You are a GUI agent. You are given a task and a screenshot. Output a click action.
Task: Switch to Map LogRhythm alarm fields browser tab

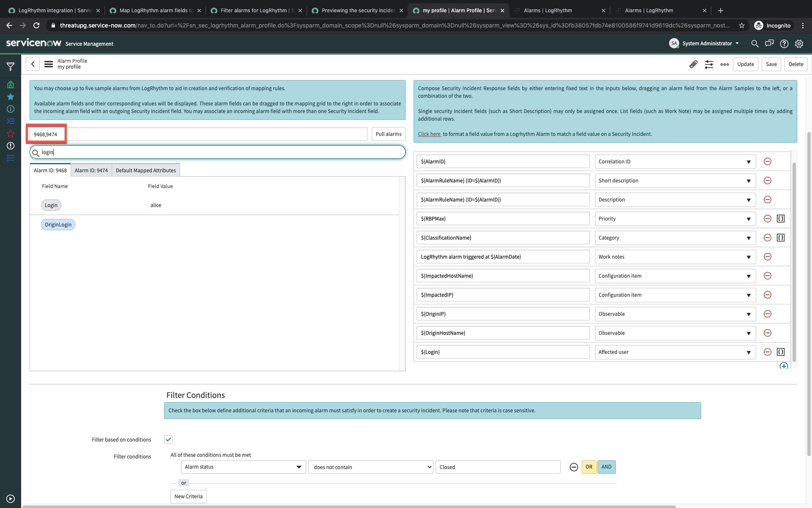tap(155, 11)
